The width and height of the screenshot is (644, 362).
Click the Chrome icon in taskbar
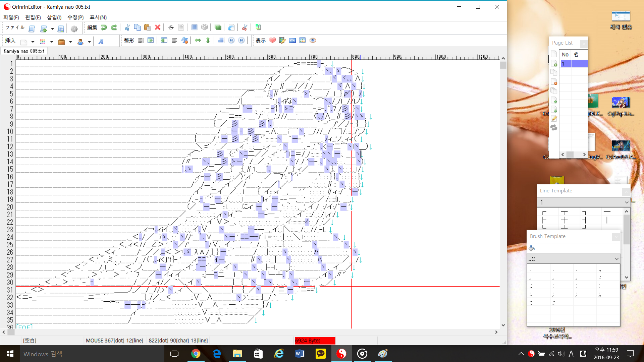[196, 354]
